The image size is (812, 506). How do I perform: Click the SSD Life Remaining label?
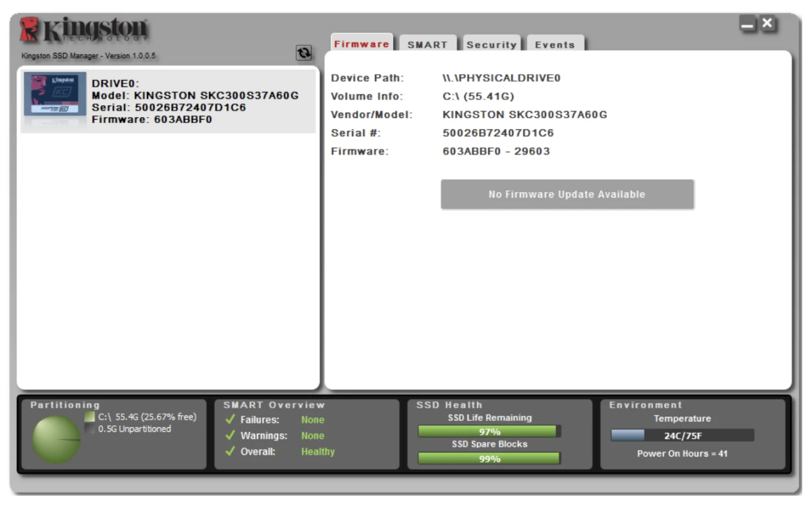tap(490, 418)
